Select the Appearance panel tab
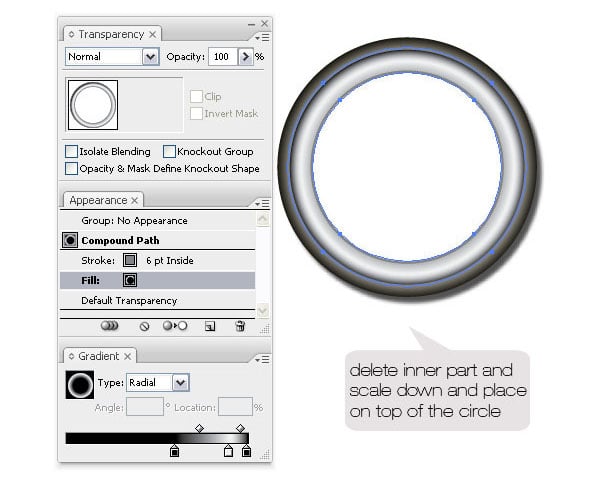This screenshot has width=600, height=478. [x=103, y=200]
